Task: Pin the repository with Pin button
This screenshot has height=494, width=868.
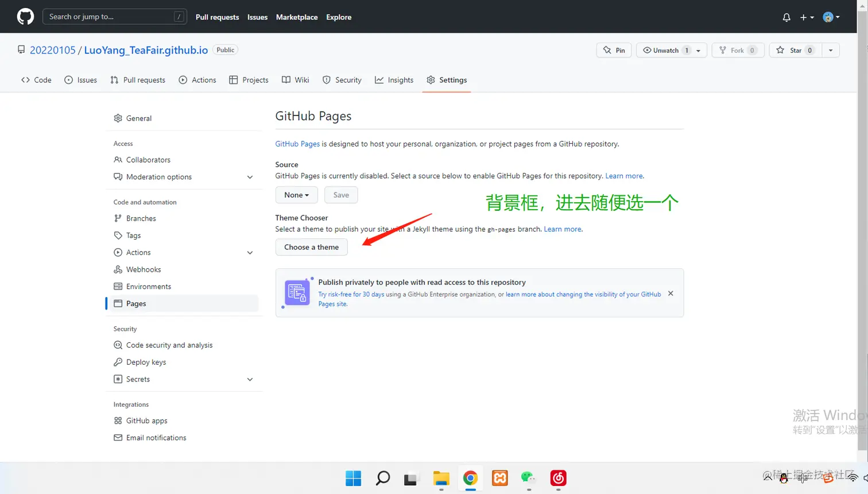Action: click(x=614, y=50)
